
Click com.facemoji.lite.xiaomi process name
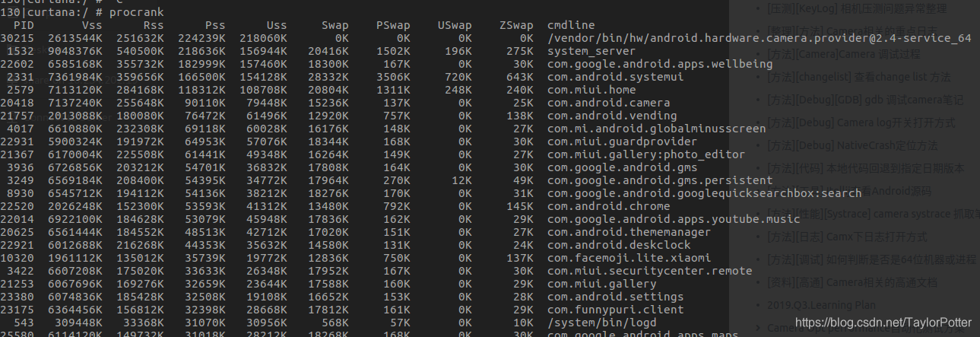pyautogui.click(x=630, y=258)
